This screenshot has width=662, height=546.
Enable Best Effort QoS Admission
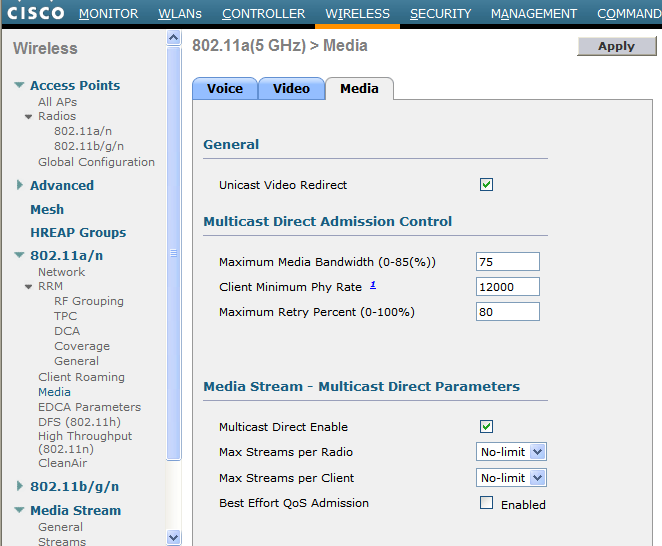click(x=486, y=503)
